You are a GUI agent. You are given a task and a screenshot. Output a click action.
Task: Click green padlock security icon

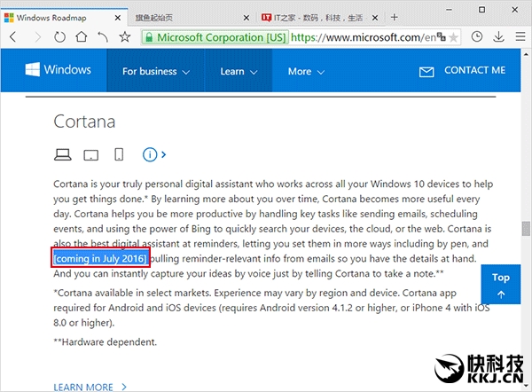[149, 37]
